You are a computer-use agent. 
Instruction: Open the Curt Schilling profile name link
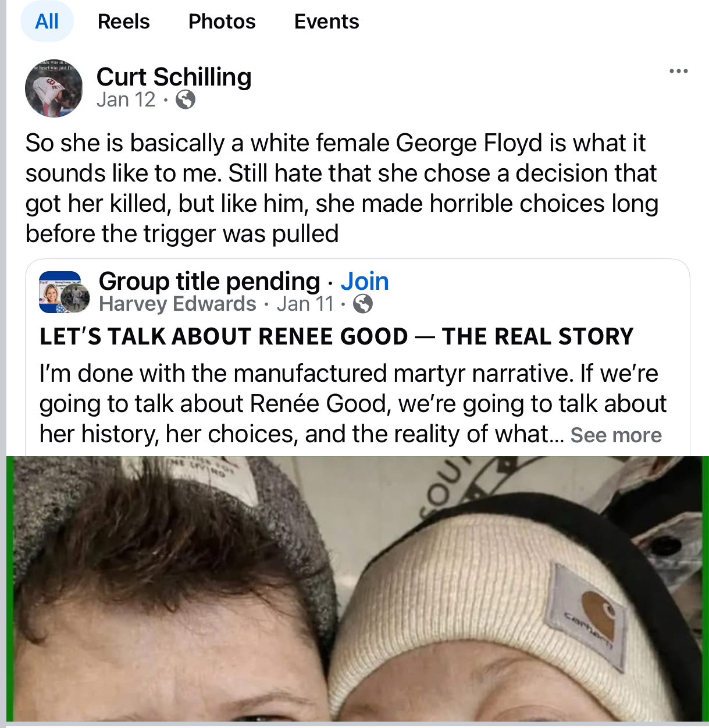(174, 77)
